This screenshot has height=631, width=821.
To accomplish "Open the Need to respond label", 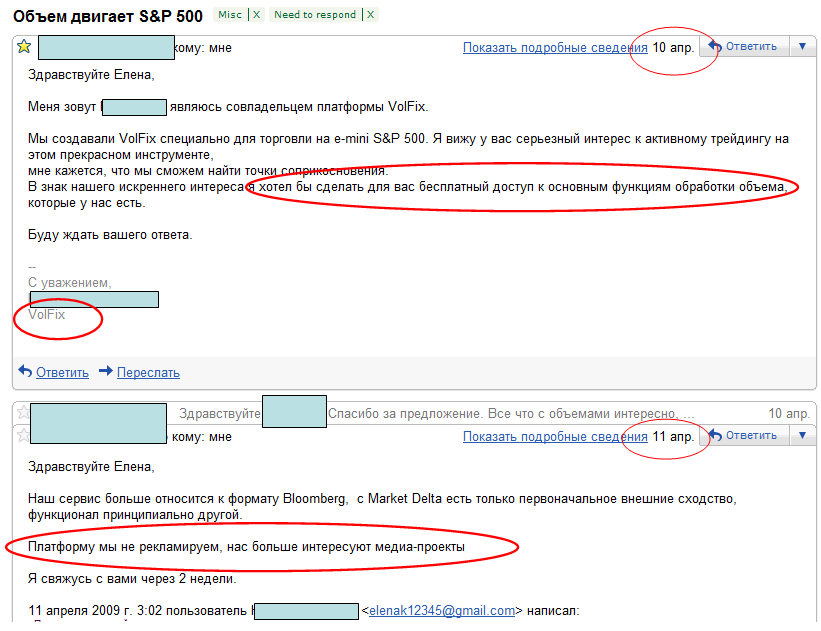I will click(316, 15).
